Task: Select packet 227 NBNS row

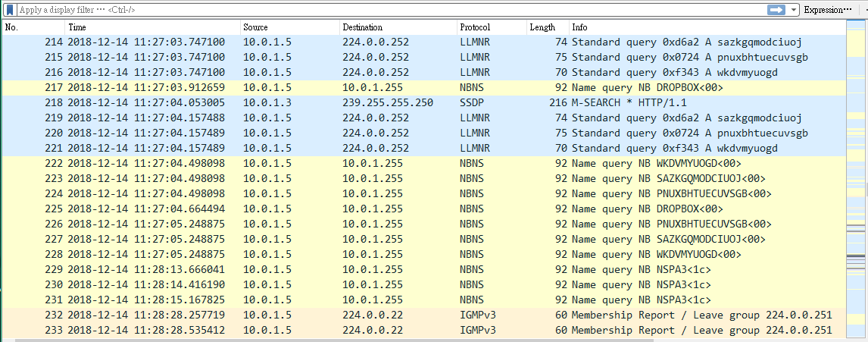Action: 425,240
